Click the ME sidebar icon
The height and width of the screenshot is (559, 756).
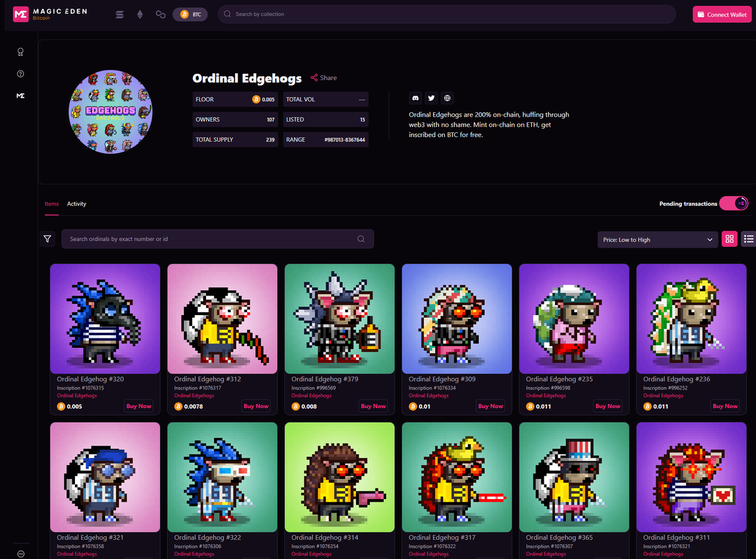20,96
